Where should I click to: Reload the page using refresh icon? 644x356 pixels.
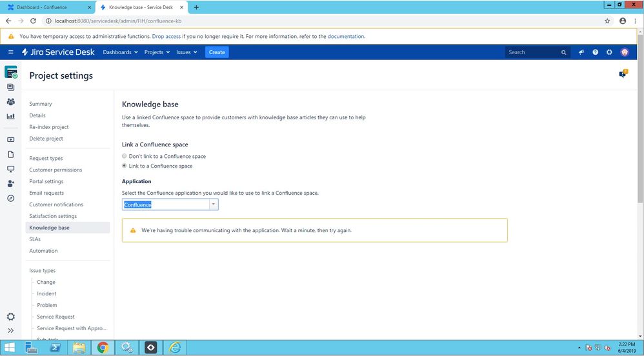[x=34, y=21]
